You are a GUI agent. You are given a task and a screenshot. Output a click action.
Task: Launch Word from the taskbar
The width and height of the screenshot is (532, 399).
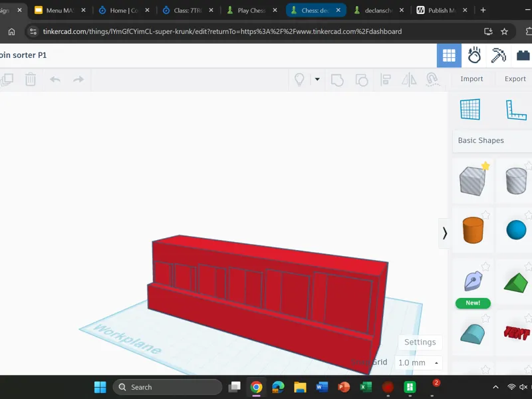click(322, 387)
